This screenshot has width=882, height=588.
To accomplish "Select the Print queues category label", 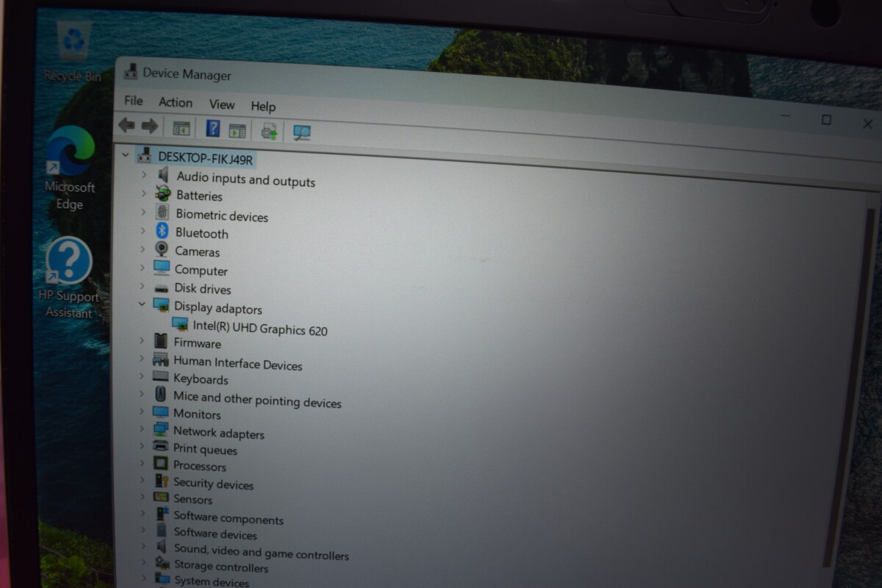I will pos(205,449).
